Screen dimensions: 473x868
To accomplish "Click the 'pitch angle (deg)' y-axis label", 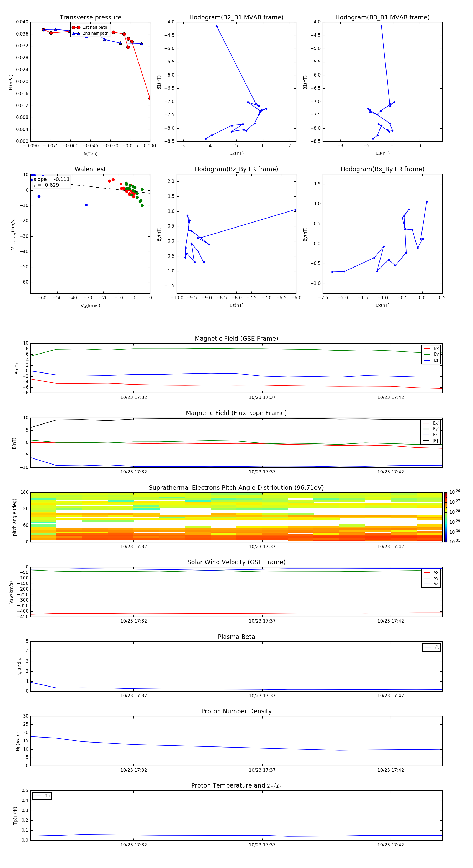I will pyautogui.click(x=14, y=517).
